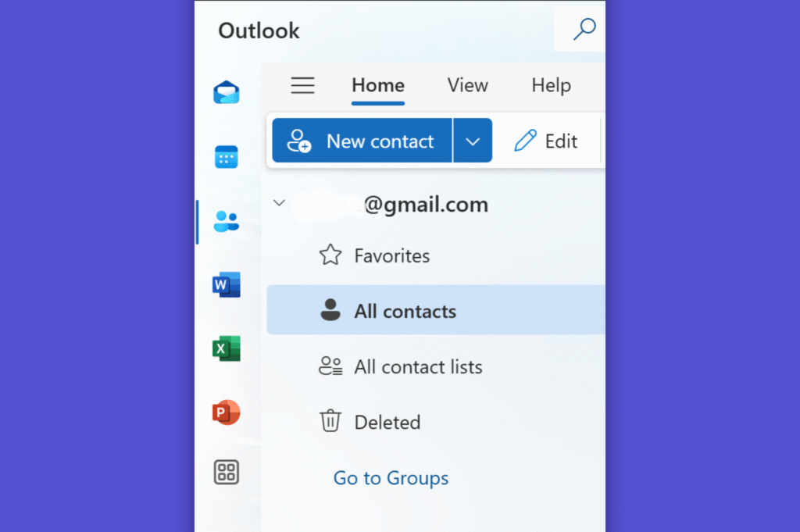Open the Help tab
Viewport: 800px width, 532px height.
click(x=551, y=85)
